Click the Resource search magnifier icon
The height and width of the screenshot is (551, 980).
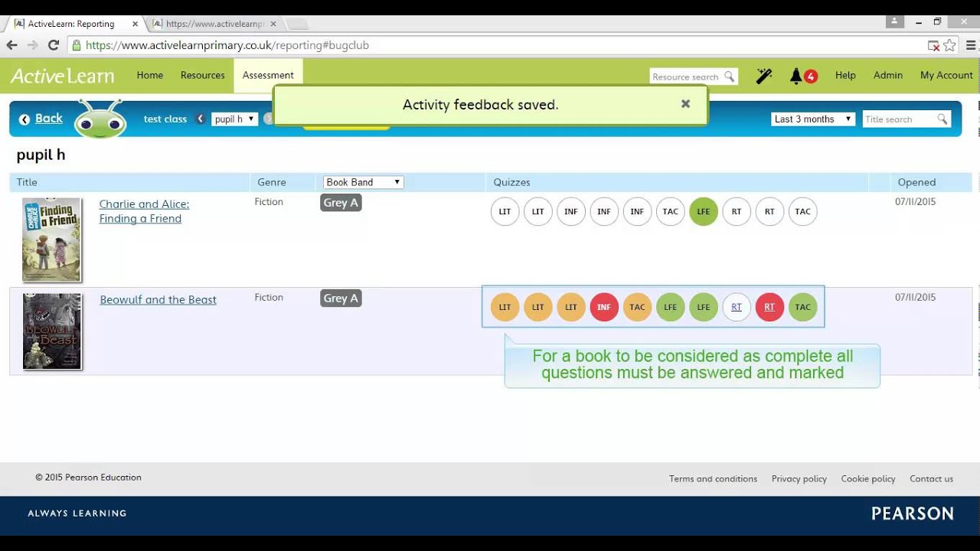tap(729, 77)
